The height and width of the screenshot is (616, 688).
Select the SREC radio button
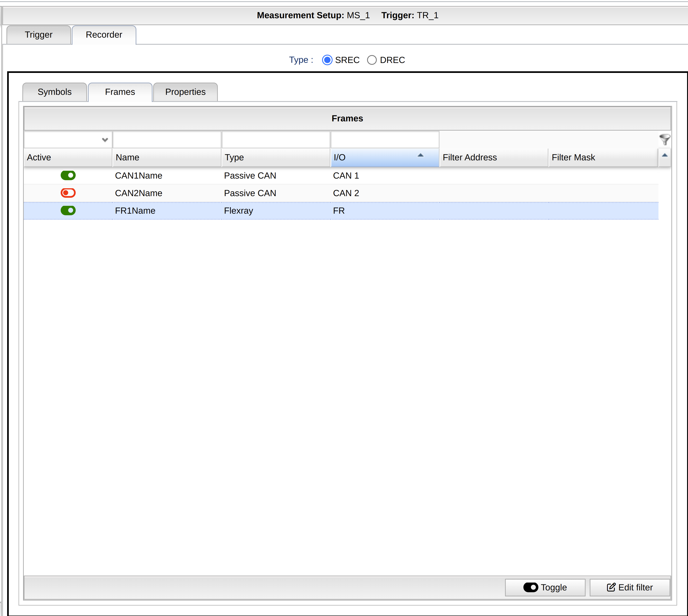(x=327, y=60)
